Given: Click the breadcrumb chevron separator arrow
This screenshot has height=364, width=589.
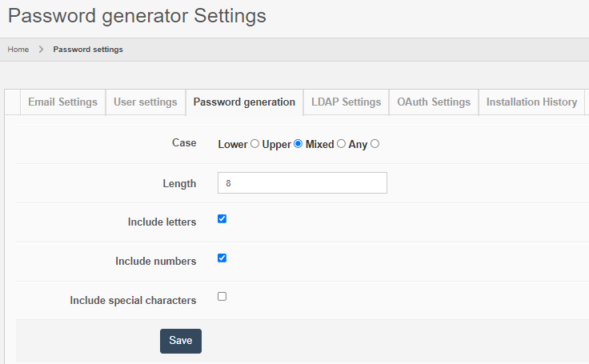Looking at the screenshot, I should [41, 50].
